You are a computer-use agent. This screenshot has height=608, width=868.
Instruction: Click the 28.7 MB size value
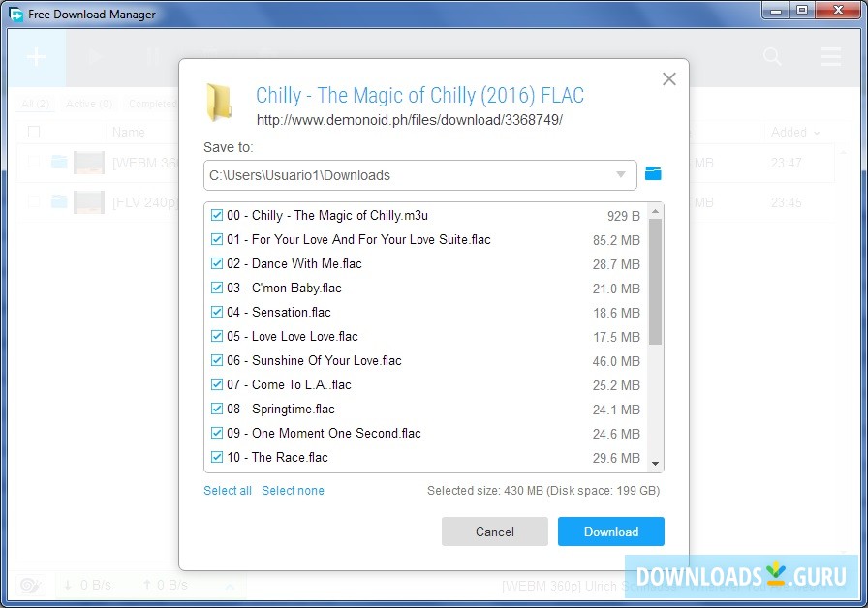pyautogui.click(x=616, y=264)
